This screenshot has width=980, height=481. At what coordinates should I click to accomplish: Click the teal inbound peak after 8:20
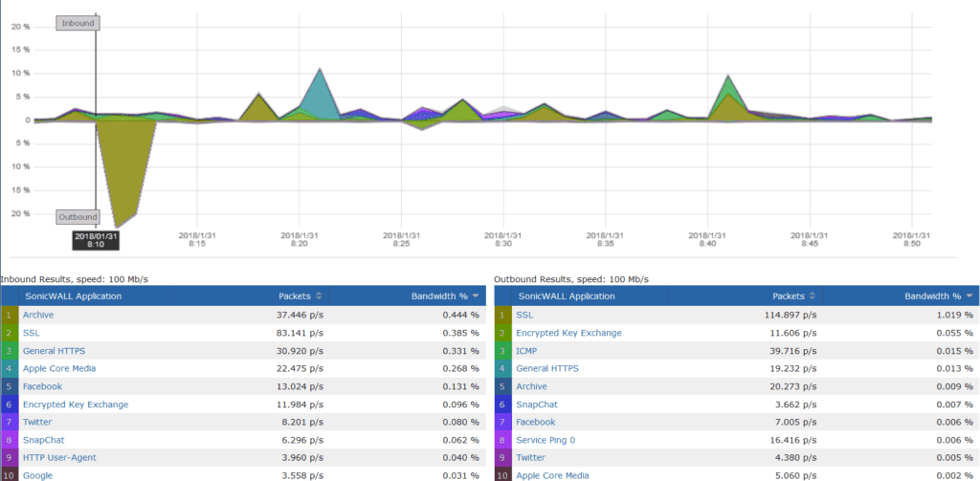tap(320, 94)
